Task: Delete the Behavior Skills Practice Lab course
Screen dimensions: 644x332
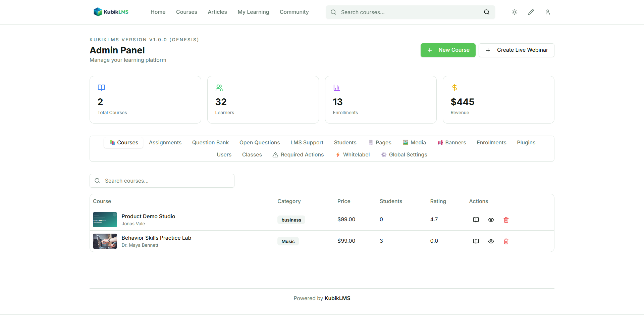Action: [x=506, y=241]
